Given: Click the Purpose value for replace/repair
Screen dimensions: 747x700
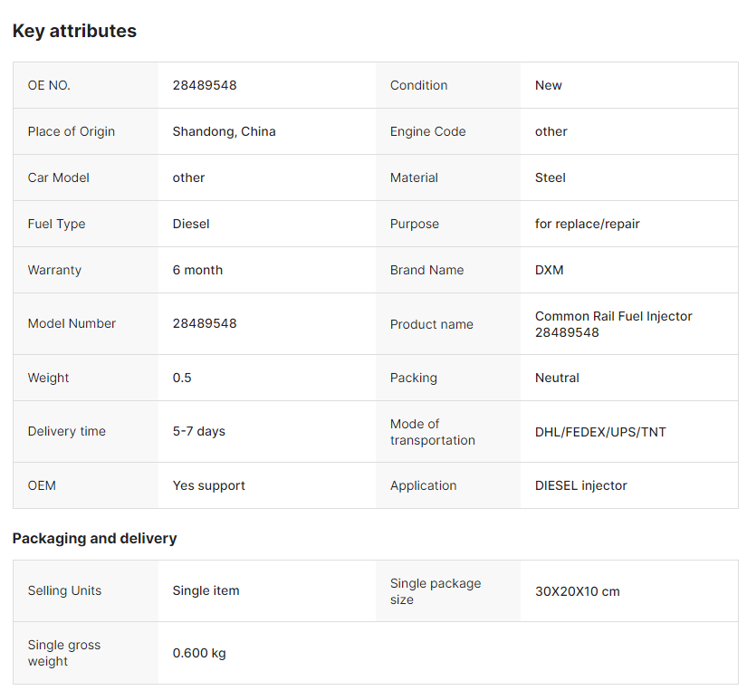Looking at the screenshot, I should [x=587, y=224].
